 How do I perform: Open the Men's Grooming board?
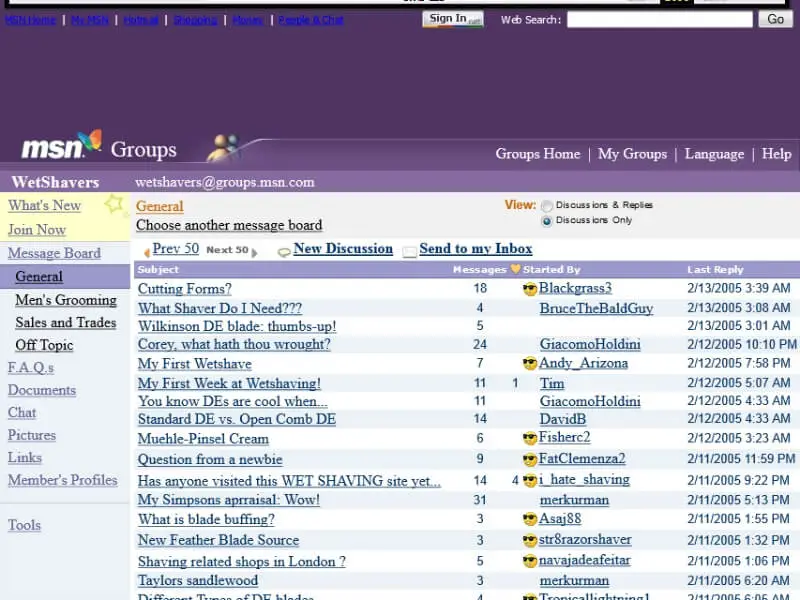pyautogui.click(x=66, y=300)
